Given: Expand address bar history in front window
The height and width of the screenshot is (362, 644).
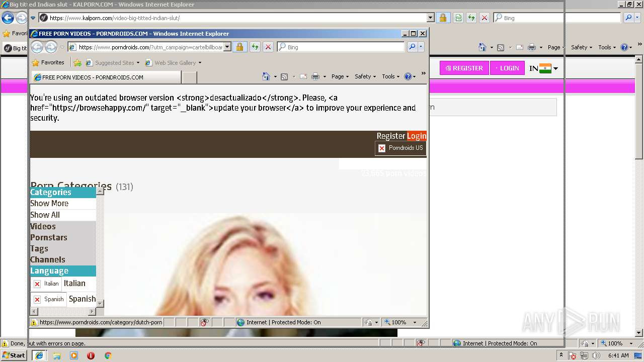Looking at the screenshot, I should (x=227, y=47).
